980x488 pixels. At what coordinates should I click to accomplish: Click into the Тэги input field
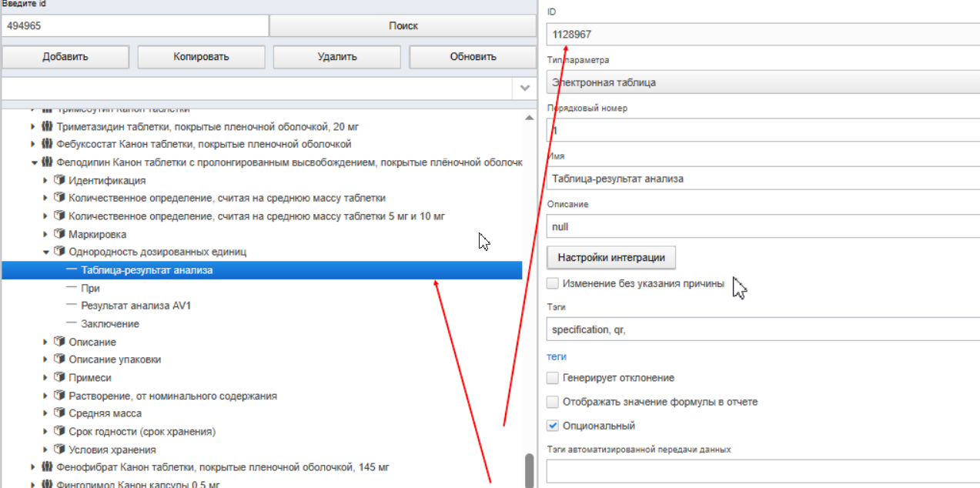[x=763, y=329]
